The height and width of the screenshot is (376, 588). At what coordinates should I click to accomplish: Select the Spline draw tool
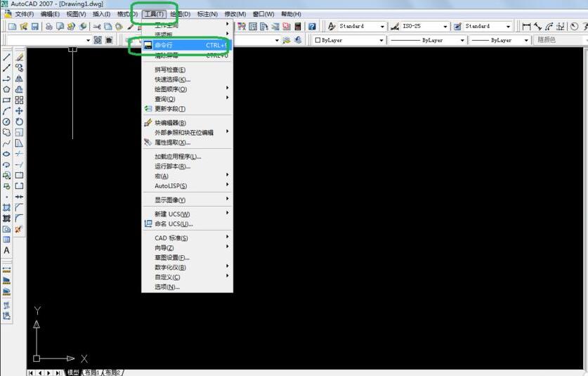click(x=6, y=143)
